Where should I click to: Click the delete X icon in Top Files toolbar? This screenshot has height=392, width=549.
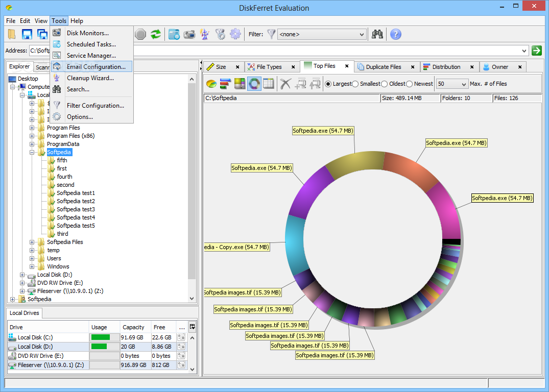[285, 84]
